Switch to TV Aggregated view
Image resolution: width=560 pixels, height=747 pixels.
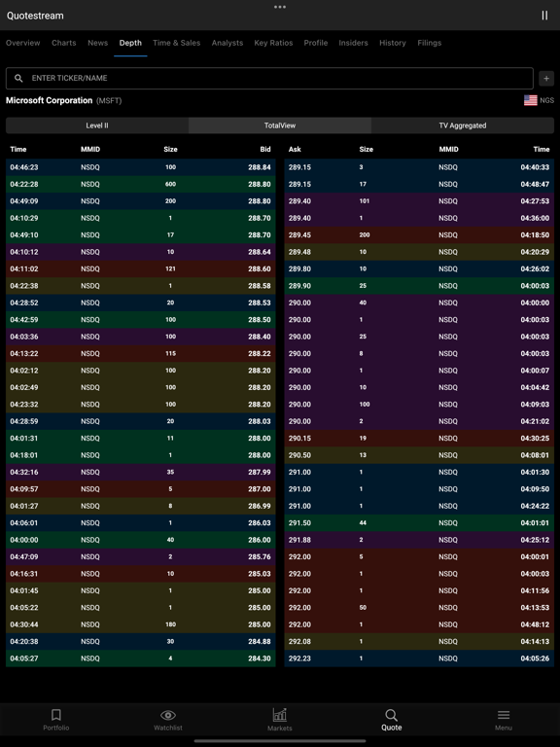tap(463, 125)
